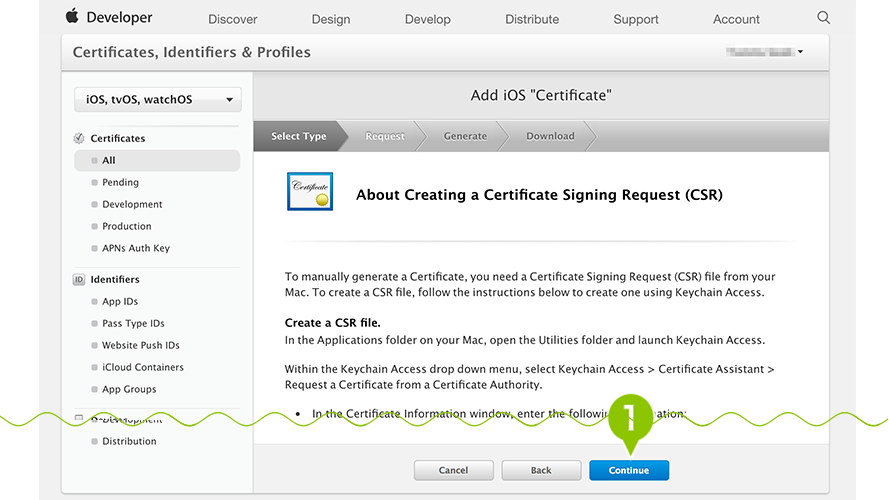The width and height of the screenshot is (889, 500).
Task: Select All under Certificates
Action: pyautogui.click(x=157, y=160)
